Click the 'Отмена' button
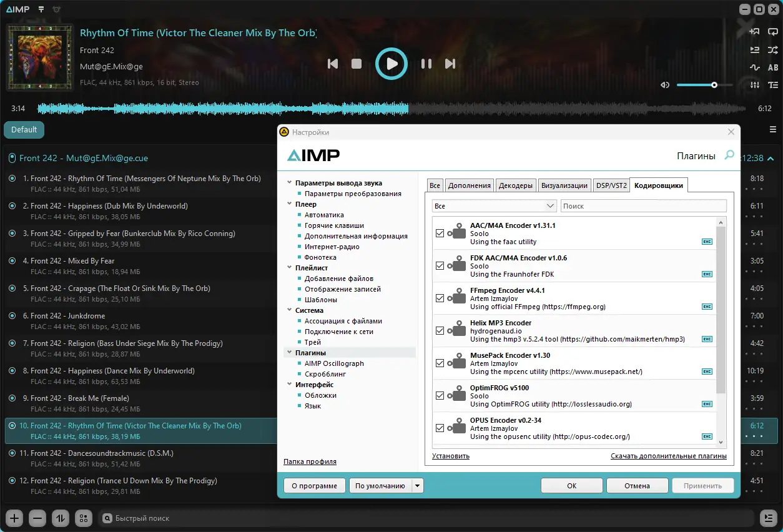 (637, 486)
